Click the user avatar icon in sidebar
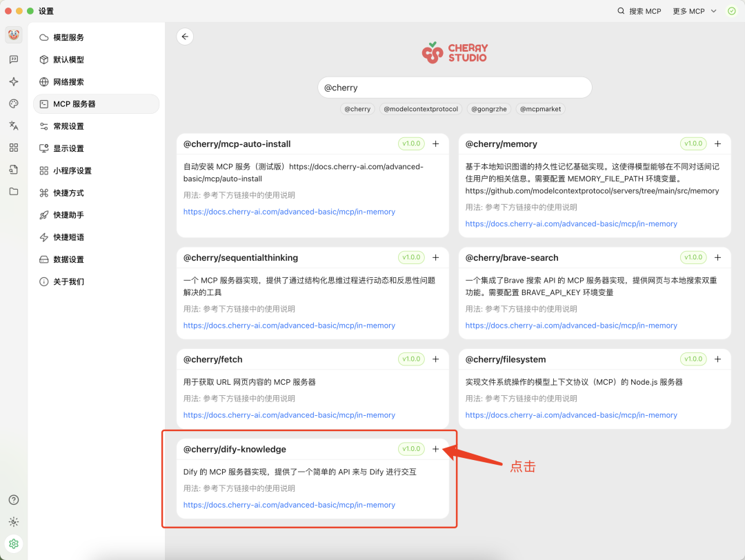The image size is (745, 560). point(14,34)
